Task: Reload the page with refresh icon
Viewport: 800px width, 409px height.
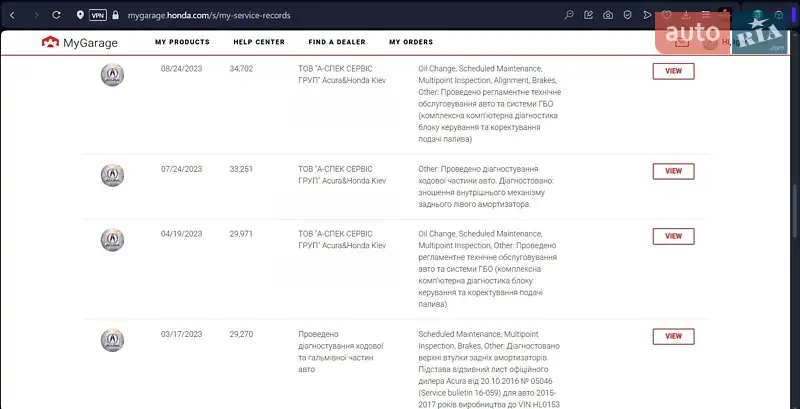Action: click(x=57, y=15)
